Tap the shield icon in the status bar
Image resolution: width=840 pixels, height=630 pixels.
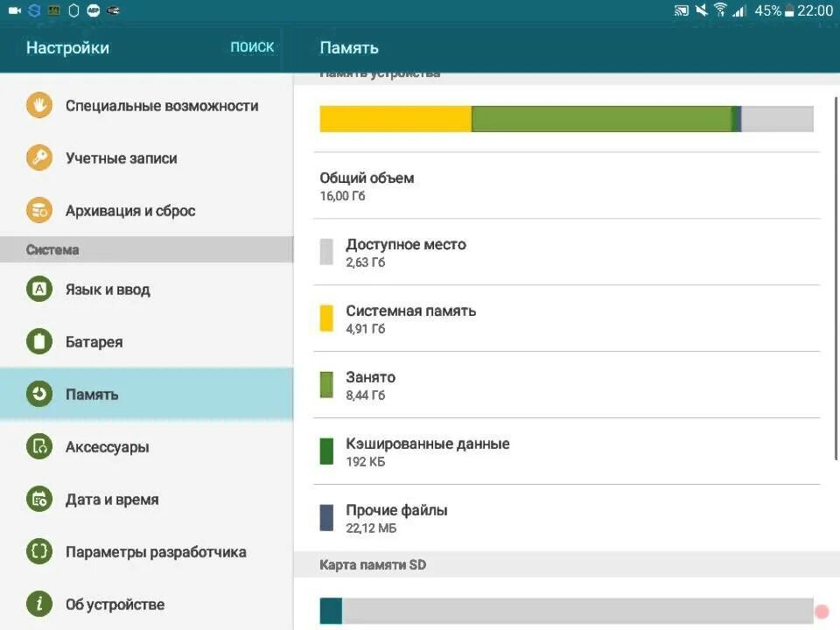tap(73, 10)
